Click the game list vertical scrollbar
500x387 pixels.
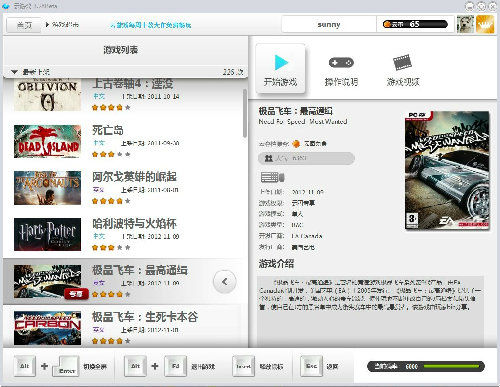point(245,113)
